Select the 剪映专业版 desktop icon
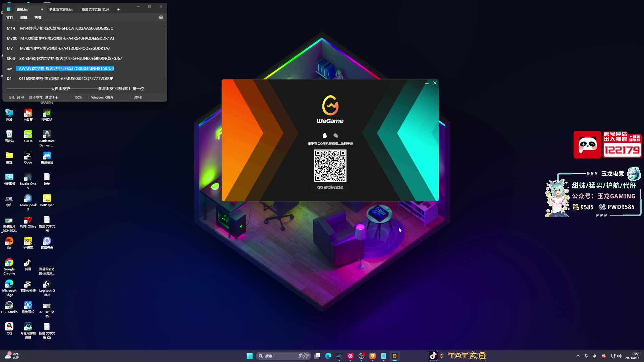 [28, 287]
